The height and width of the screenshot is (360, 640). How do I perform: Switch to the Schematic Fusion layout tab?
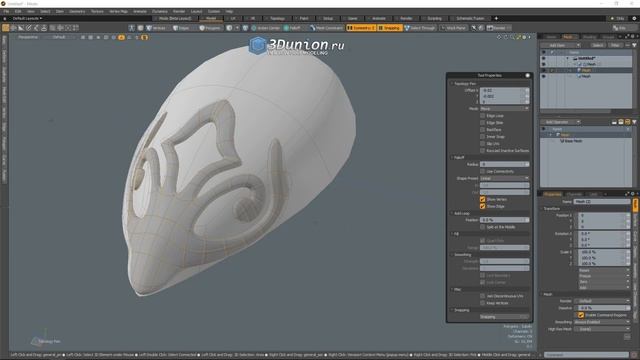(x=470, y=18)
